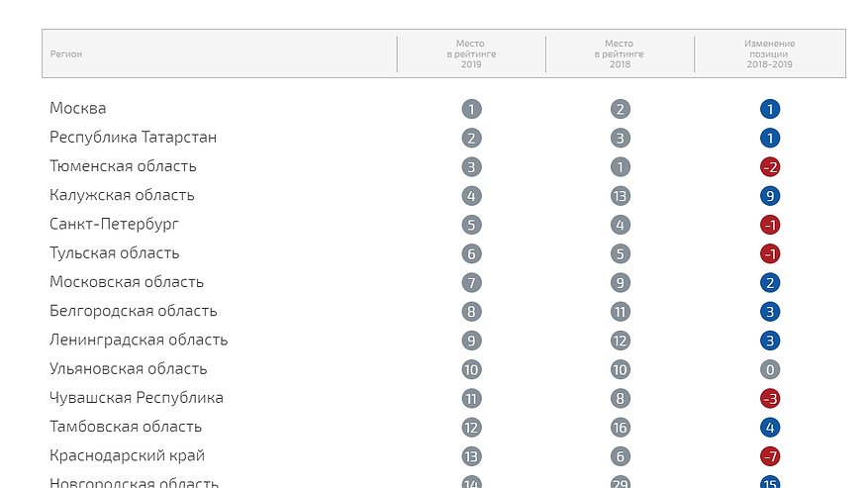The image size is (868, 488).
Task: Click Saint Petersburg's 2019 rank badge 5
Action: (x=472, y=225)
